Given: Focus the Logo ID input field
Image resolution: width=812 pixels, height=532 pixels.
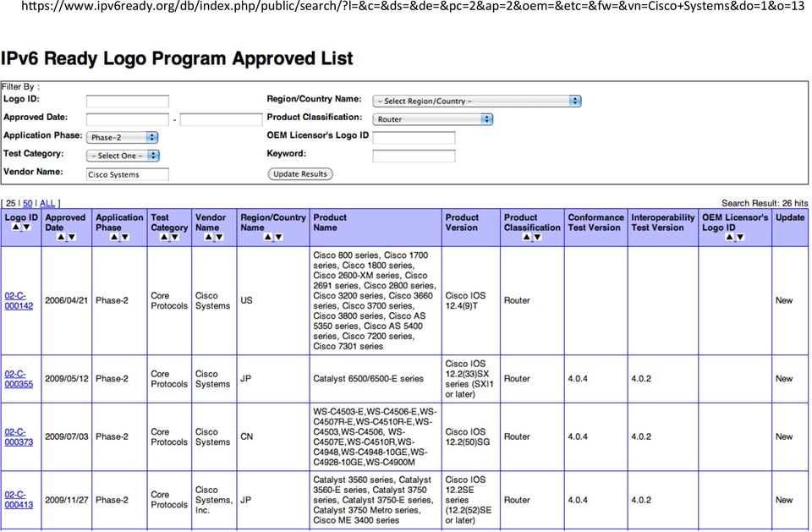Looking at the screenshot, I should click(x=128, y=101).
